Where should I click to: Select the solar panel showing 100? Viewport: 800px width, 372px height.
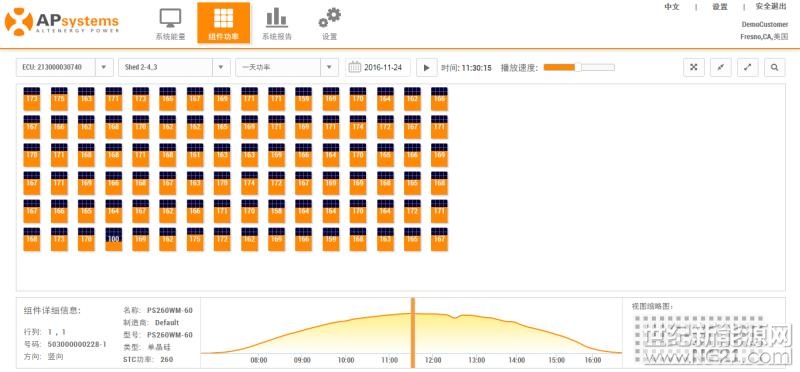(x=113, y=239)
